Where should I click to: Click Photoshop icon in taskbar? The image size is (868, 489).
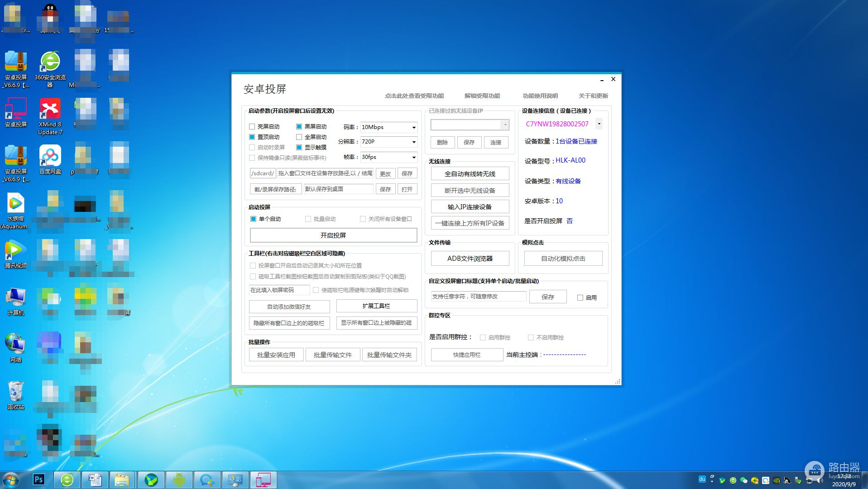click(39, 479)
